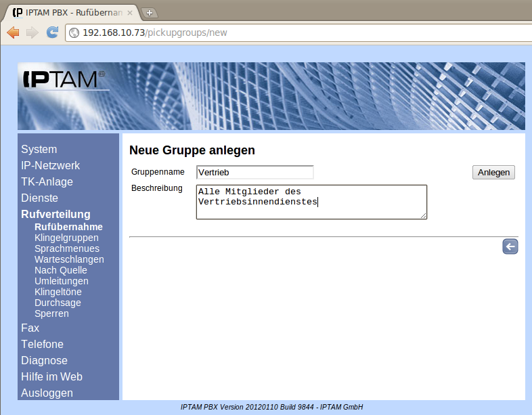Screen dimensions: 532x415
Task: Select Klingelgruppen in the sidebar
Action: [66, 238]
